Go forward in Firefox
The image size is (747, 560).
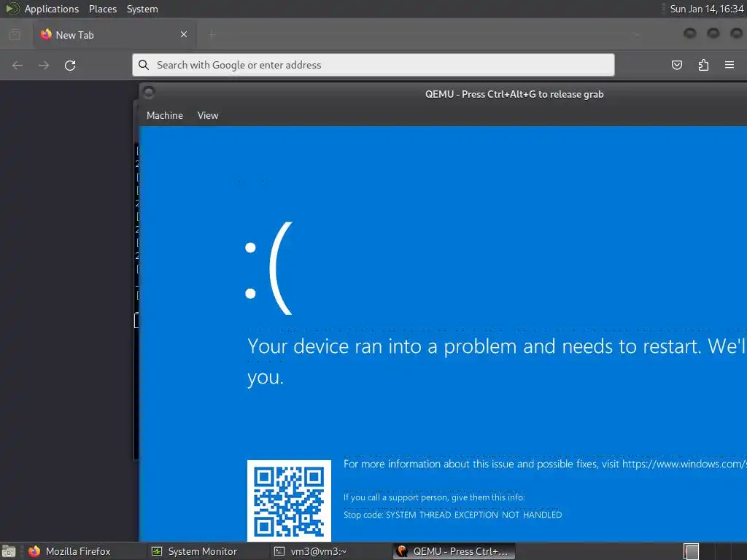44,65
